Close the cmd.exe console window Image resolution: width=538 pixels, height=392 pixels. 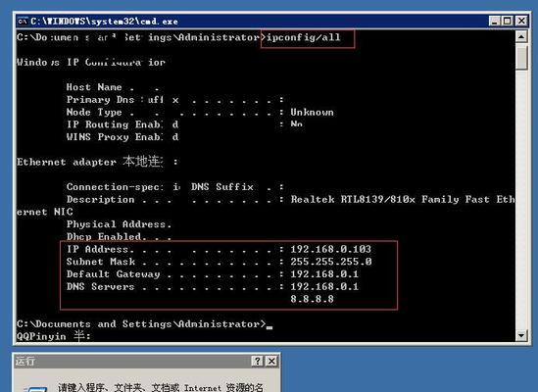(521, 22)
